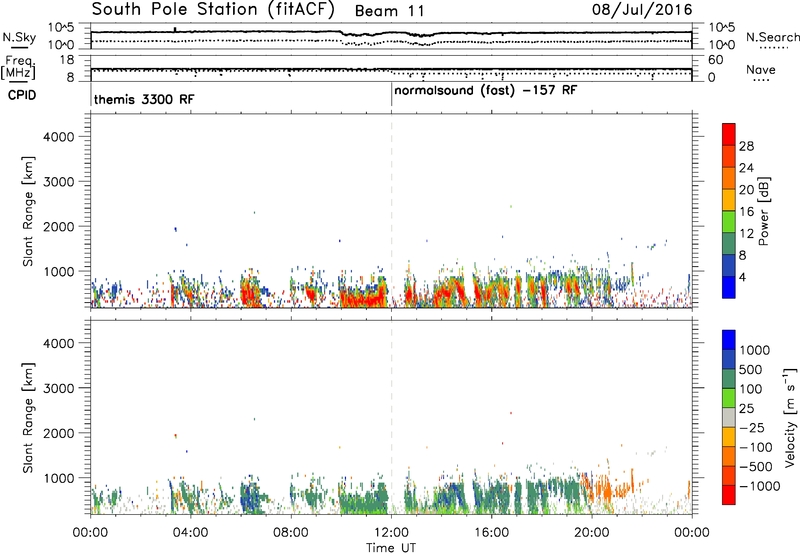Click red top segment of Power colorbar

pyautogui.click(x=729, y=135)
